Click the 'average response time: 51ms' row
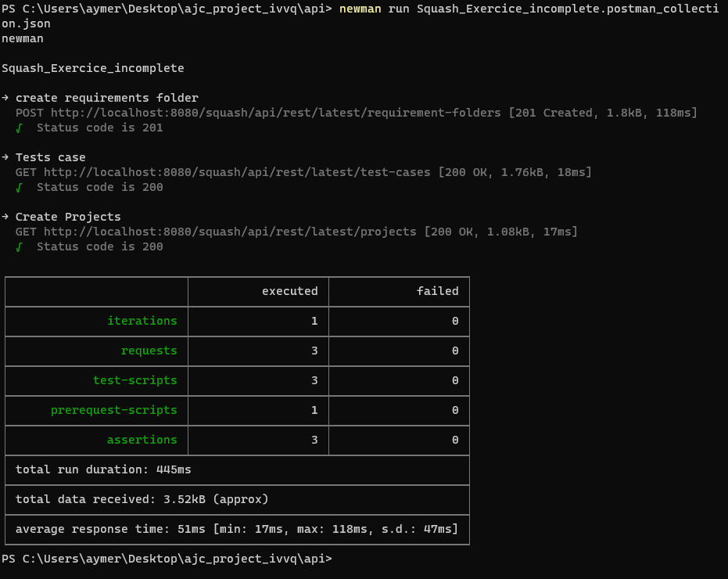 (x=237, y=529)
